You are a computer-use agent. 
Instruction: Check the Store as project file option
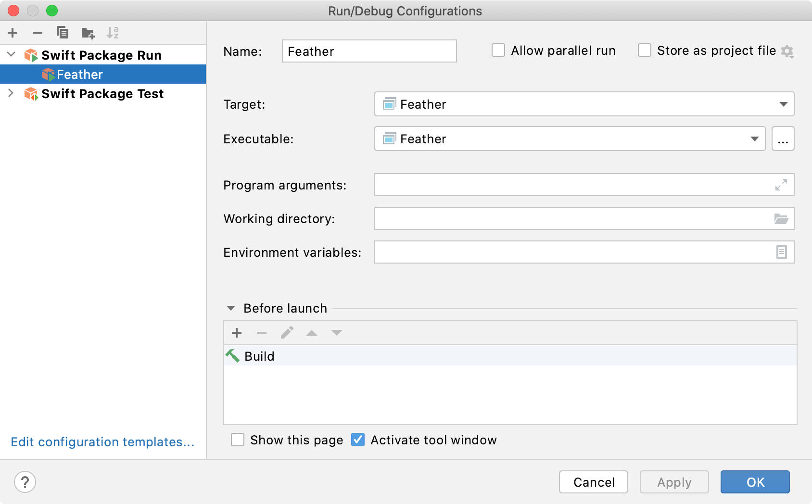645,50
